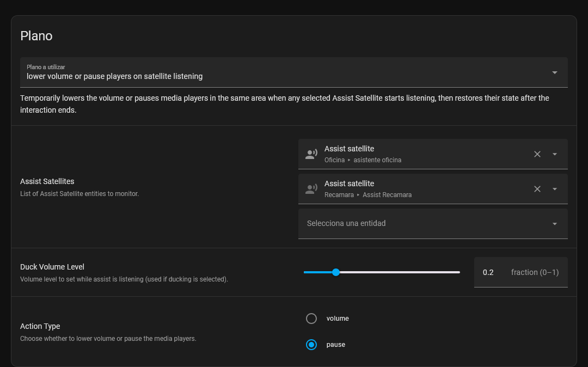Click the asistente oficina breadcrumb text
The height and width of the screenshot is (367, 588).
click(x=377, y=160)
